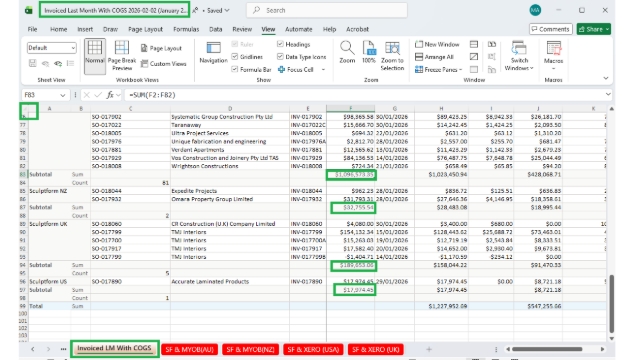Switch to the Formulas tab
The width and height of the screenshot is (640, 360).
(186, 29)
